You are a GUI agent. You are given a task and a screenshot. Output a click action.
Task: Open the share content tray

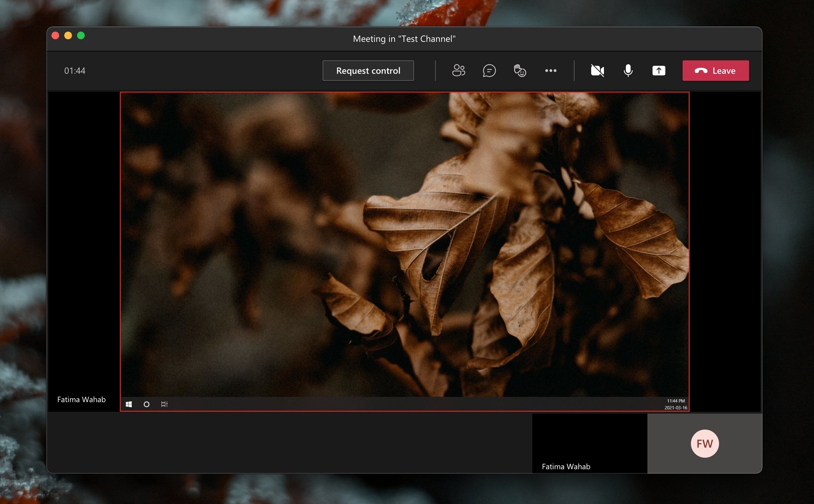pos(659,70)
